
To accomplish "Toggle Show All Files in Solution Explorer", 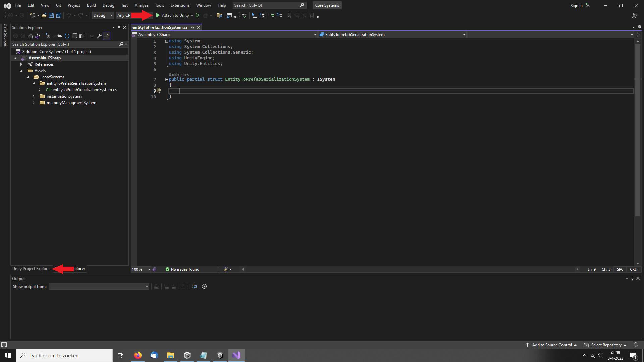I will (x=82, y=36).
